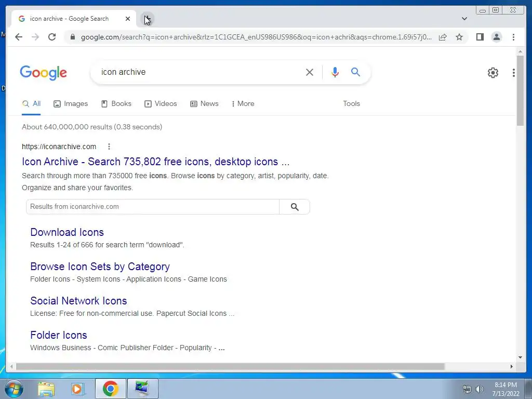Expand the tab search dropdown arrow
This screenshot has height=399, width=532.
464,19
